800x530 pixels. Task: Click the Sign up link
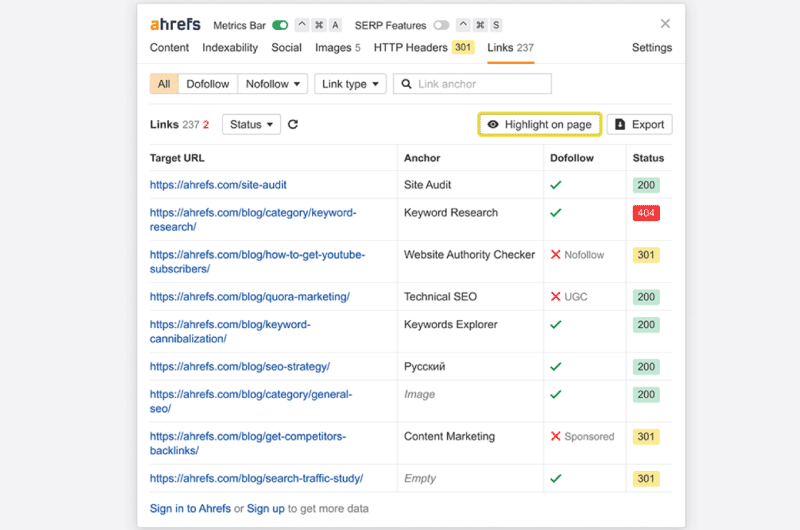(265, 509)
